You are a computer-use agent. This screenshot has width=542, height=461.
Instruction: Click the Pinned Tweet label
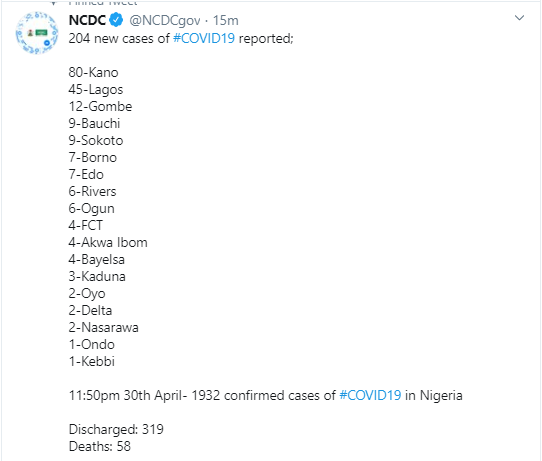103,3
